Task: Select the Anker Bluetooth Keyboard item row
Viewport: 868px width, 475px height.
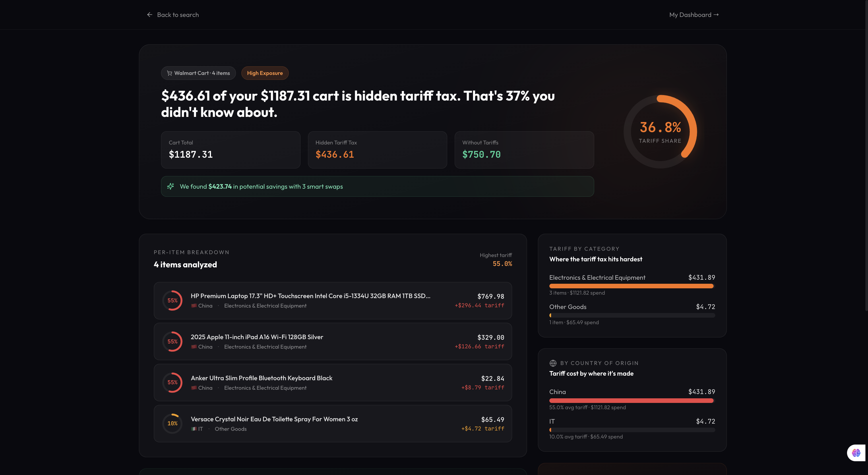Action: (333, 383)
